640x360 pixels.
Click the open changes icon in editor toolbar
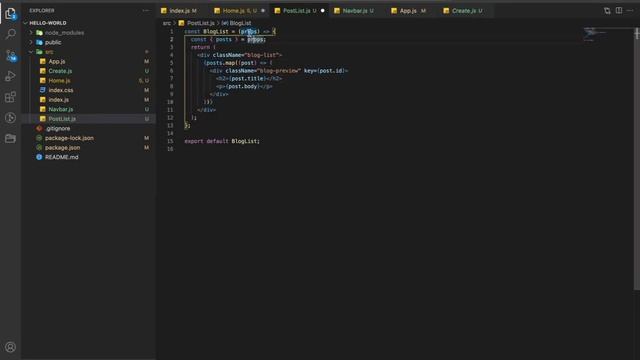(x=607, y=11)
